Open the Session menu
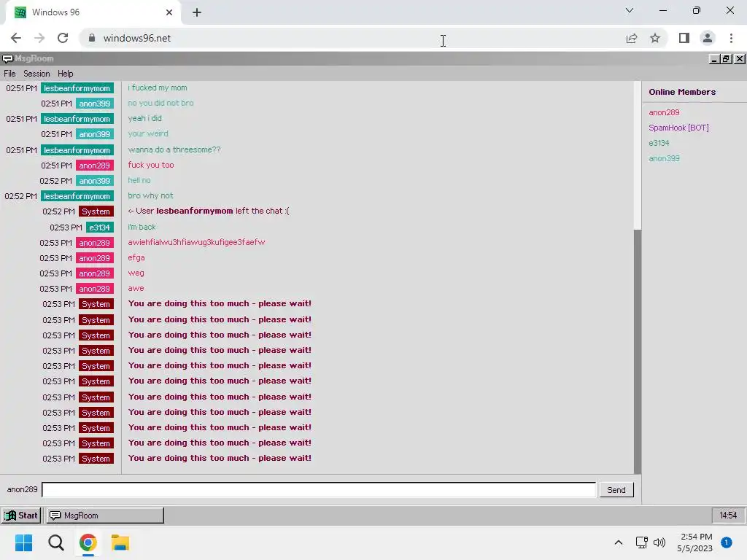747x560 pixels. [36, 74]
